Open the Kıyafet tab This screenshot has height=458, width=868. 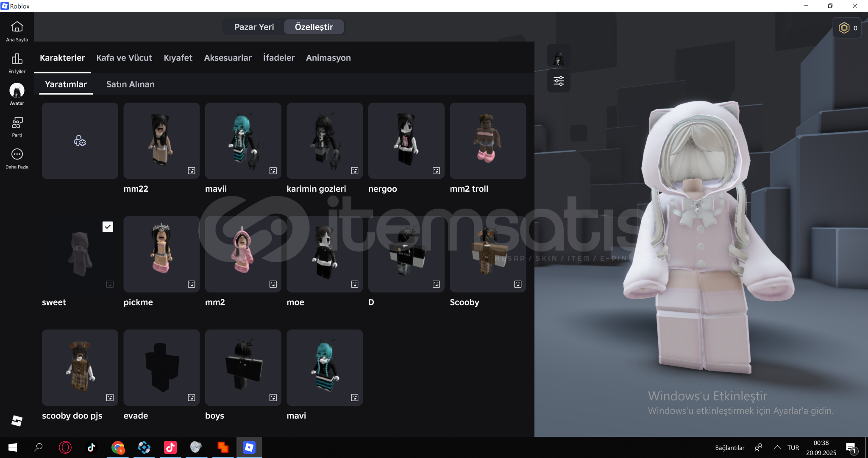(178, 58)
